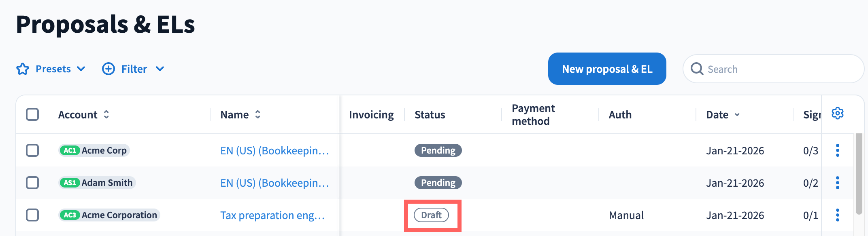This screenshot has height=236, width=868.
Task: Sort the table by Account column
Action: tap(106, 115)
